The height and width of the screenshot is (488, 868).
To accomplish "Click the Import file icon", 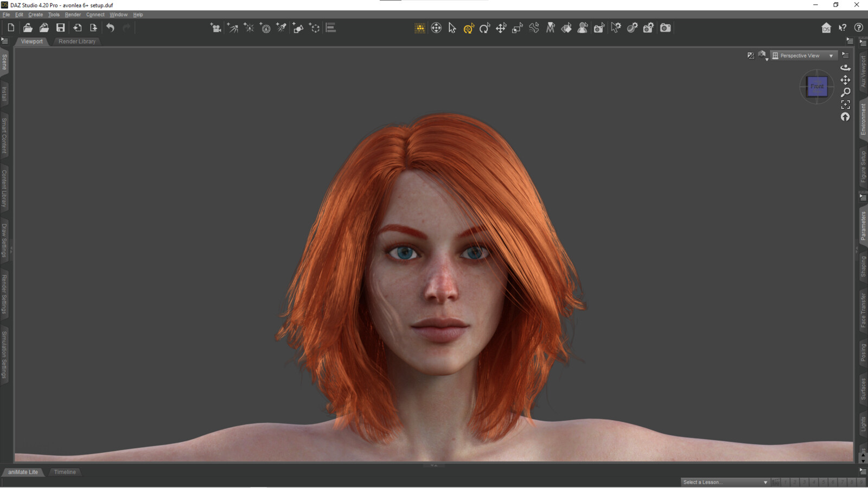I will (78, 28).
